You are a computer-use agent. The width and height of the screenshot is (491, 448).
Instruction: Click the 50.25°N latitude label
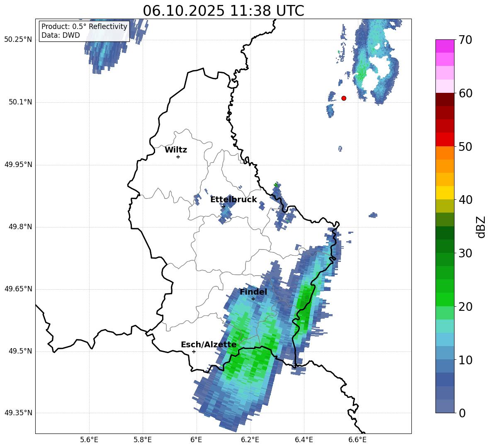click(x=18, y=40)
